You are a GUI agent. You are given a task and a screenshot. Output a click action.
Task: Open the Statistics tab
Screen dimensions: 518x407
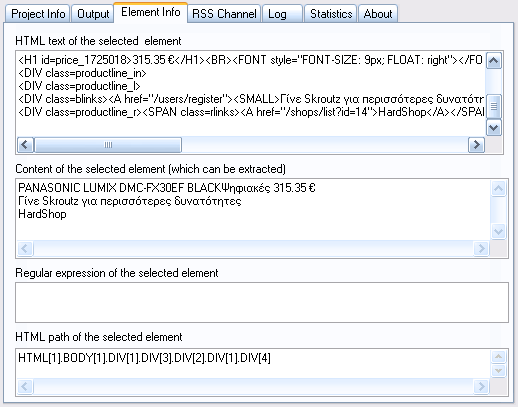pyautogui.click(x=331, y=14)
